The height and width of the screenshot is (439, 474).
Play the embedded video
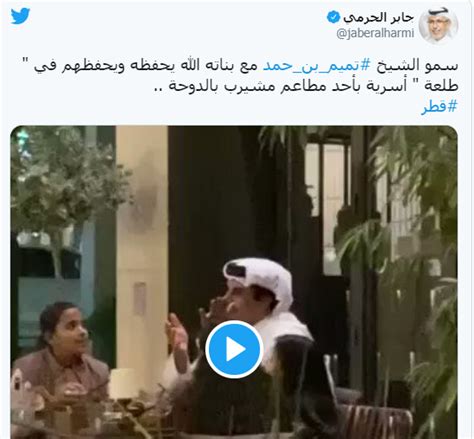(x=234, y=349)
